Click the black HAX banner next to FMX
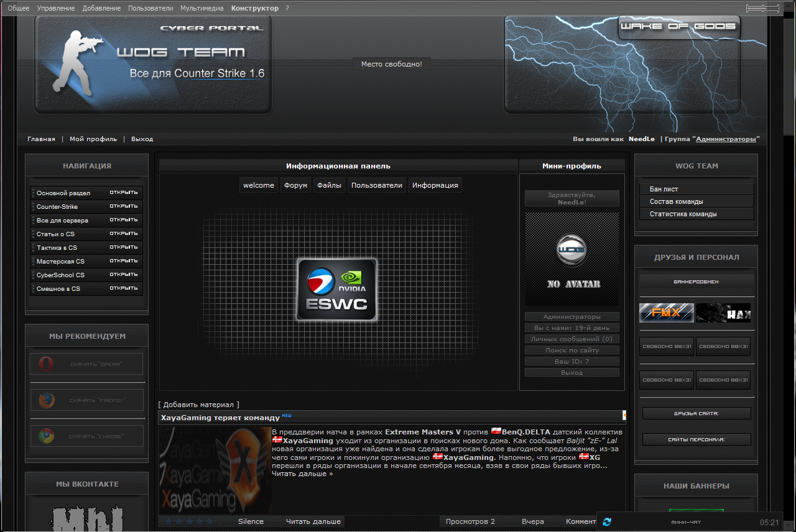 723,313
